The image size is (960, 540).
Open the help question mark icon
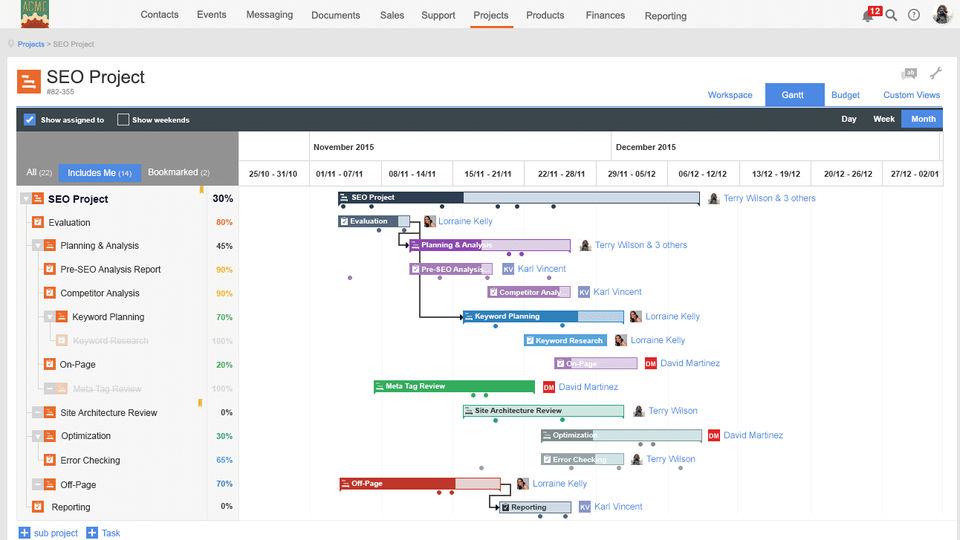pos(913,15)
